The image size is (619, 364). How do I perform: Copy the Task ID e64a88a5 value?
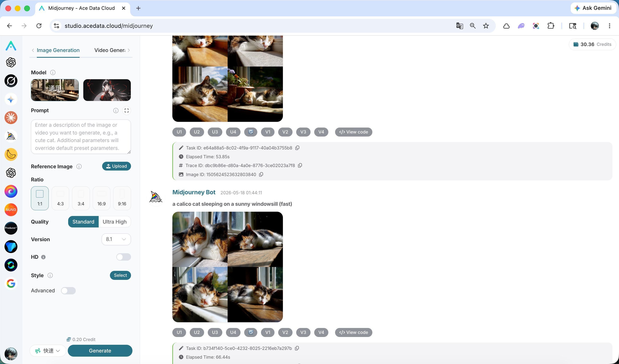[297, 148]
